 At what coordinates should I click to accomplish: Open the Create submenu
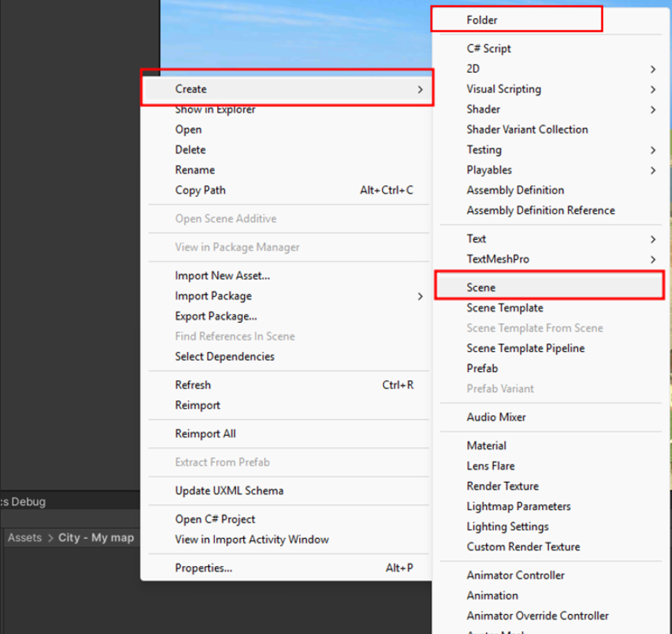(x=191, y=88)
